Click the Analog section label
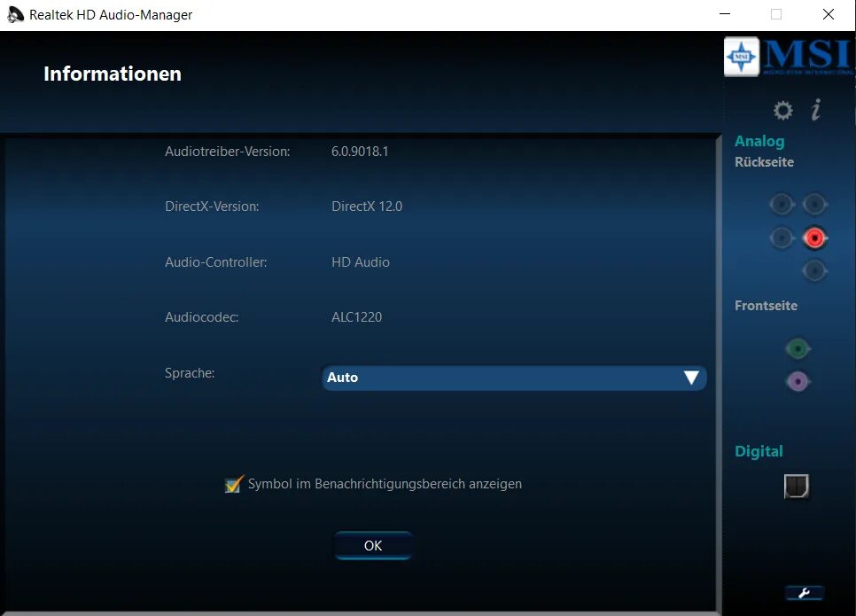This screenshot has height=616, width=856. click(x=759, y=141)
